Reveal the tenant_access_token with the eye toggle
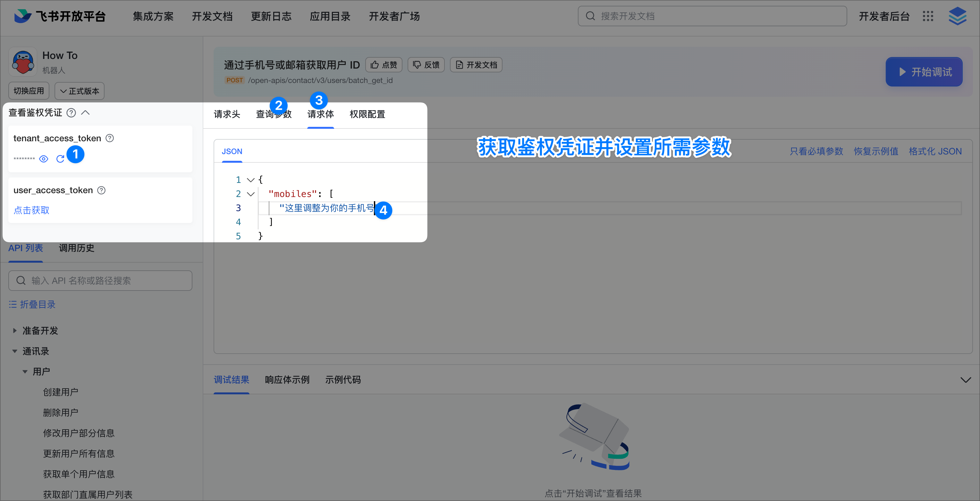The width and height of the screenshot is (980, 501). click(x=43, y=159)
